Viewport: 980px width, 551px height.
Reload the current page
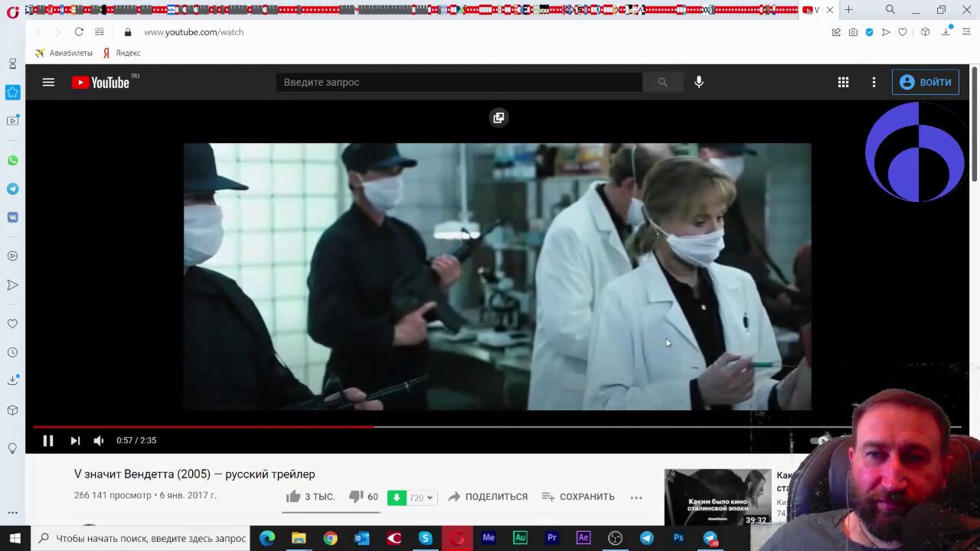pos(79,32)
